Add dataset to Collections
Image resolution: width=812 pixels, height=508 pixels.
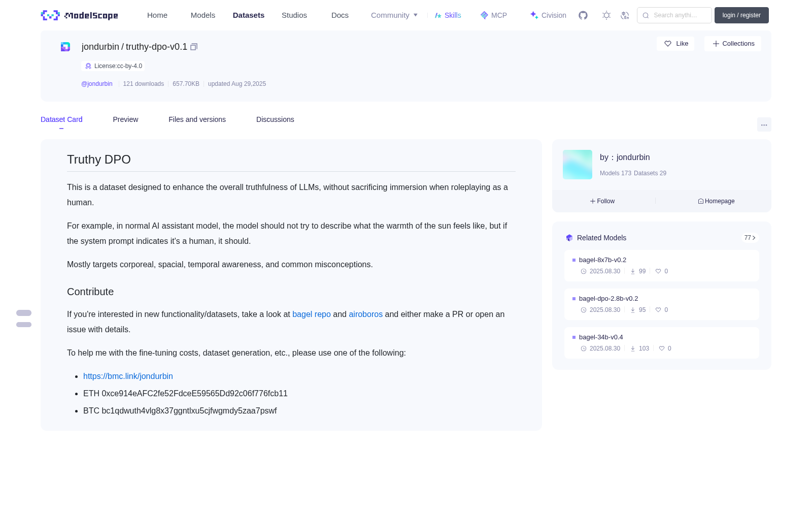point(733,44)
